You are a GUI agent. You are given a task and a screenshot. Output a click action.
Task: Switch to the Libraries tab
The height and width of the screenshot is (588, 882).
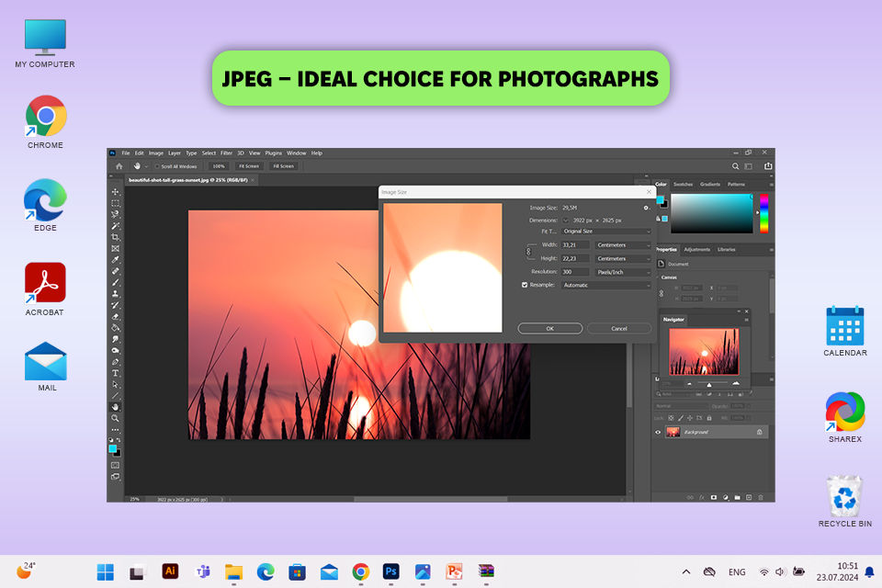pyautogui.click(x=726, y=249)
